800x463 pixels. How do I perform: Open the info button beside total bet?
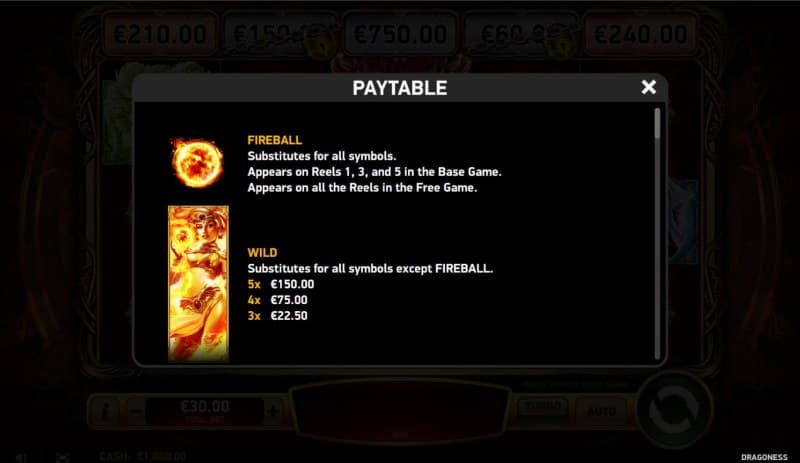(106, 410)
